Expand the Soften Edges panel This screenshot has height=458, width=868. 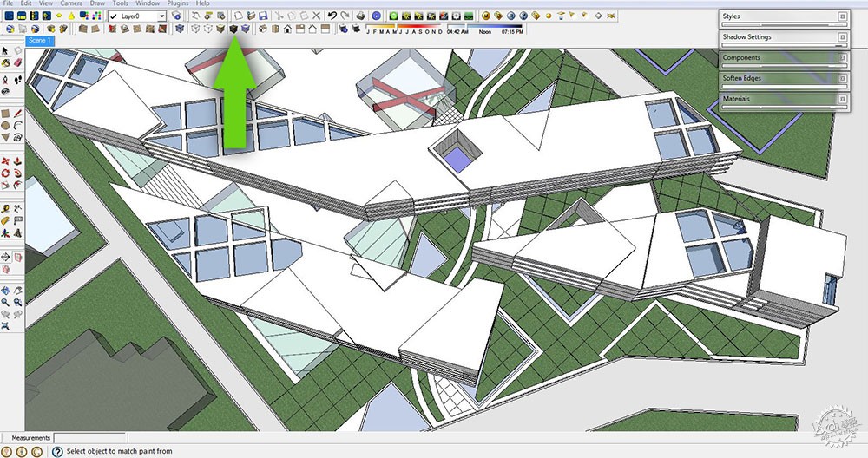coord(843,78)
